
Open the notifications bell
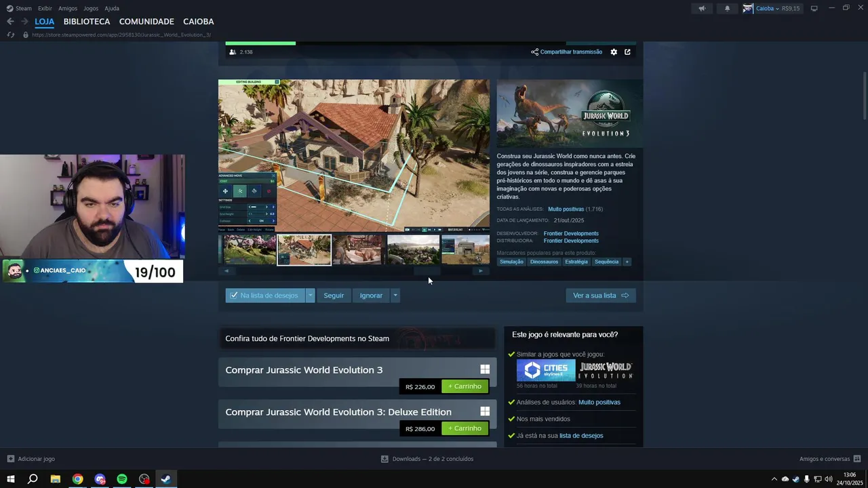coord(728,8)
